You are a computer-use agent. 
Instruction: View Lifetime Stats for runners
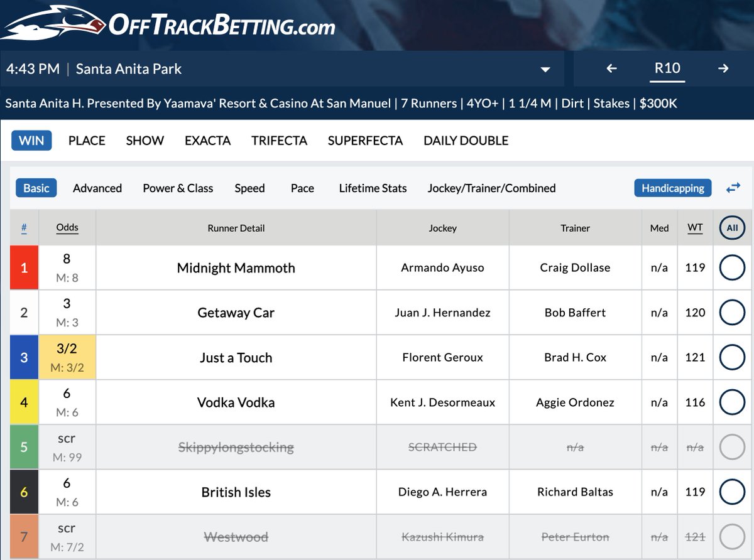372,188
